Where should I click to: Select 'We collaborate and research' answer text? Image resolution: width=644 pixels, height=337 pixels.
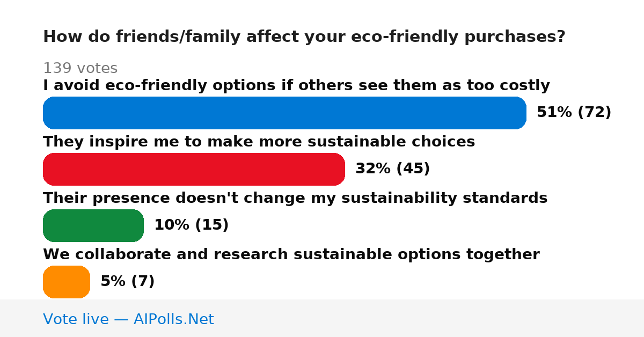coord(291,254)
